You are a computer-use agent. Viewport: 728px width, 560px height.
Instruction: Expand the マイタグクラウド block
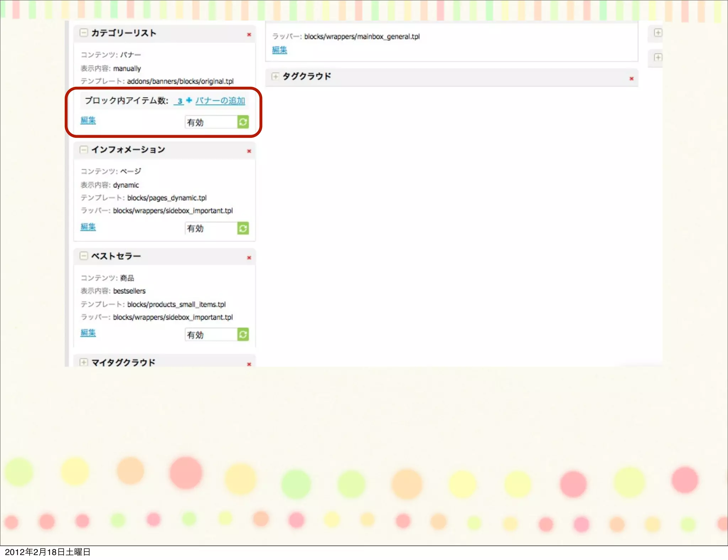(x=84, y=362)
